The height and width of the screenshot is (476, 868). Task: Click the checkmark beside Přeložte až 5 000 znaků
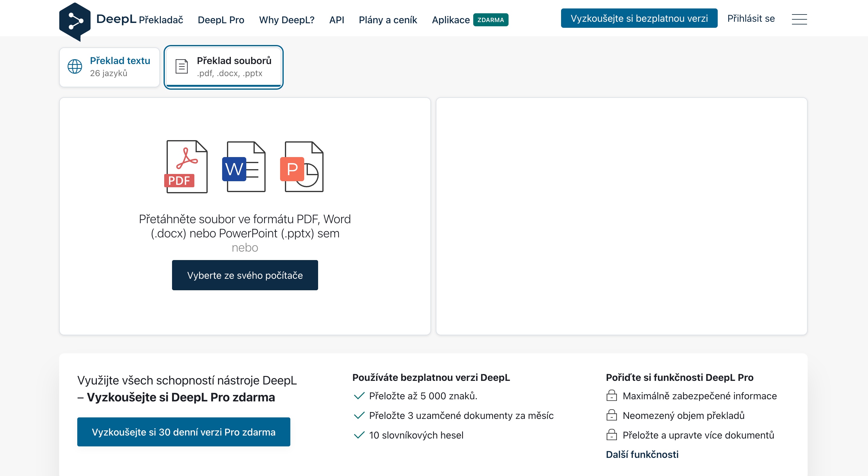[x=359, y=395]
